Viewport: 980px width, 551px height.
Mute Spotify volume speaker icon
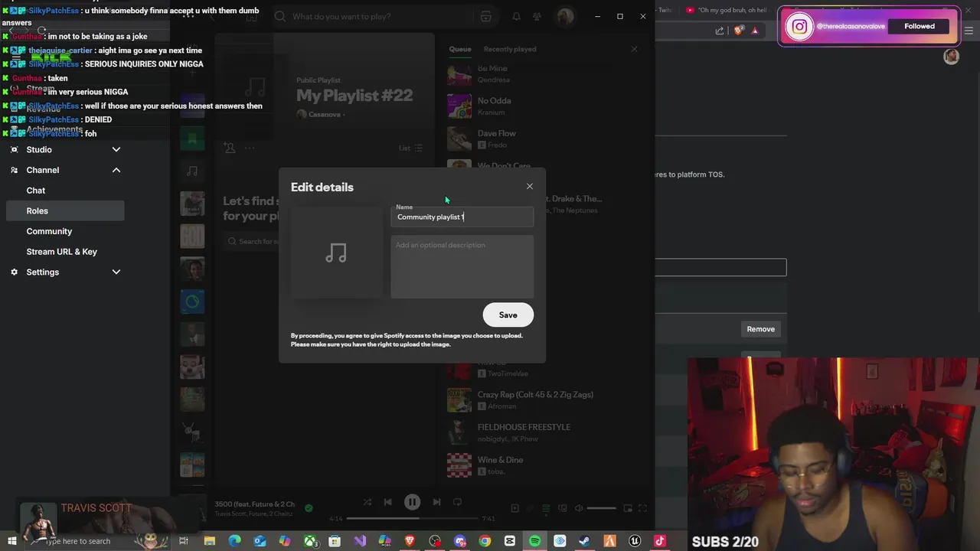[x=579, y=508]
